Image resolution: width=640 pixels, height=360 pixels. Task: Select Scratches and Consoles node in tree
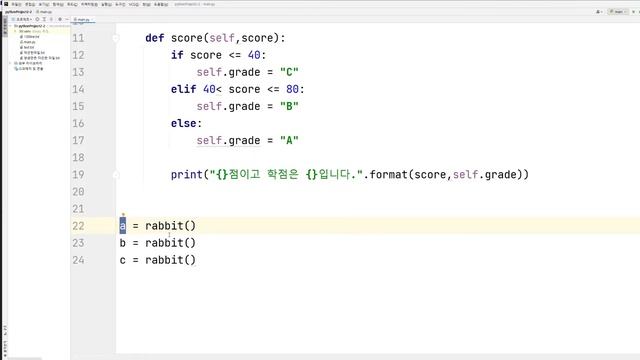point(29,69)
